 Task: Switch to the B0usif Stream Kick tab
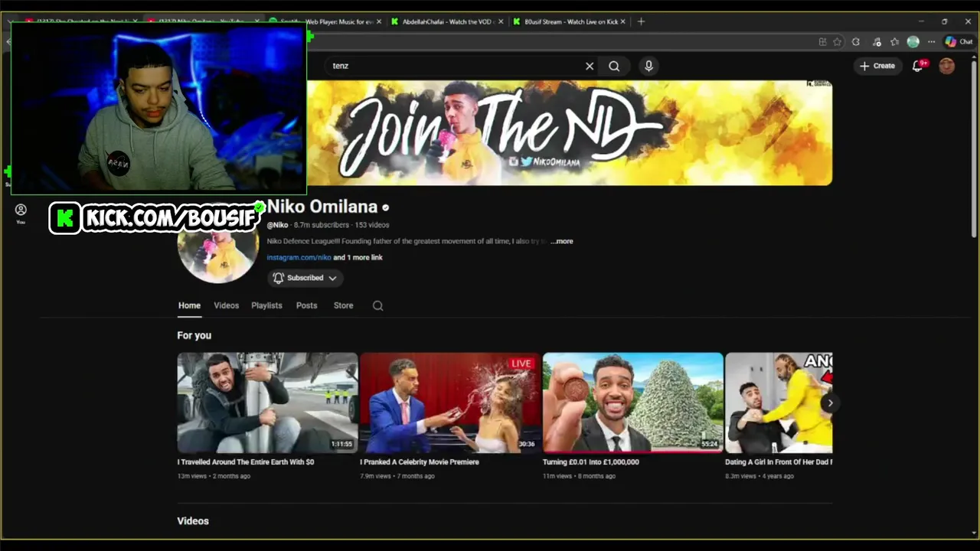pos(569,21)
